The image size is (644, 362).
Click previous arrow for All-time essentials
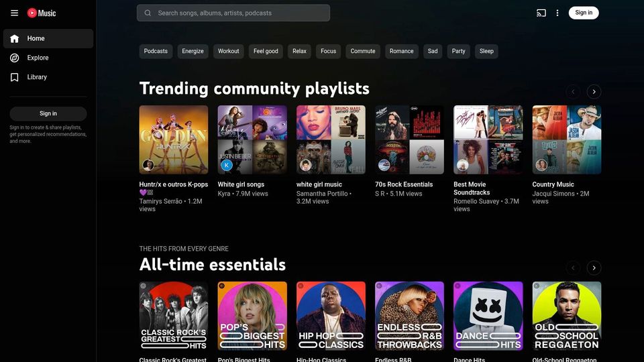pos(573,268)
